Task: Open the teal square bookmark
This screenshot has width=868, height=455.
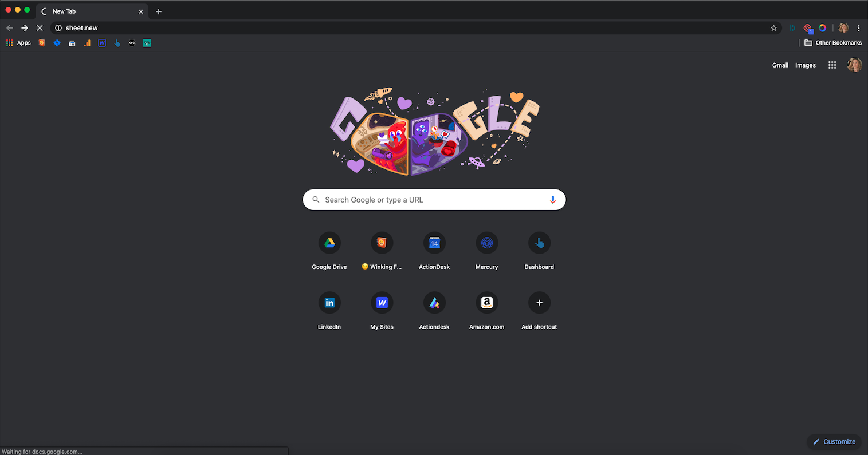Action: point(147,43)
